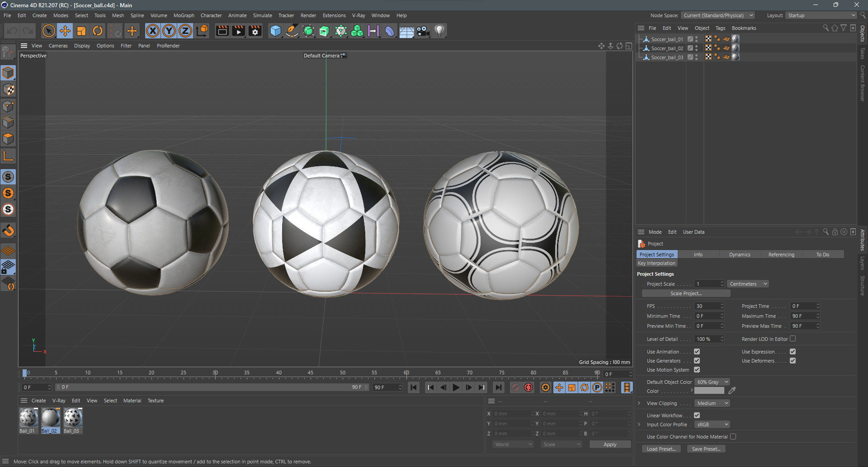Uncheck Use Deformers checkbox
Viewport: 868px width, 467px height.
click(x=793, y=361)
